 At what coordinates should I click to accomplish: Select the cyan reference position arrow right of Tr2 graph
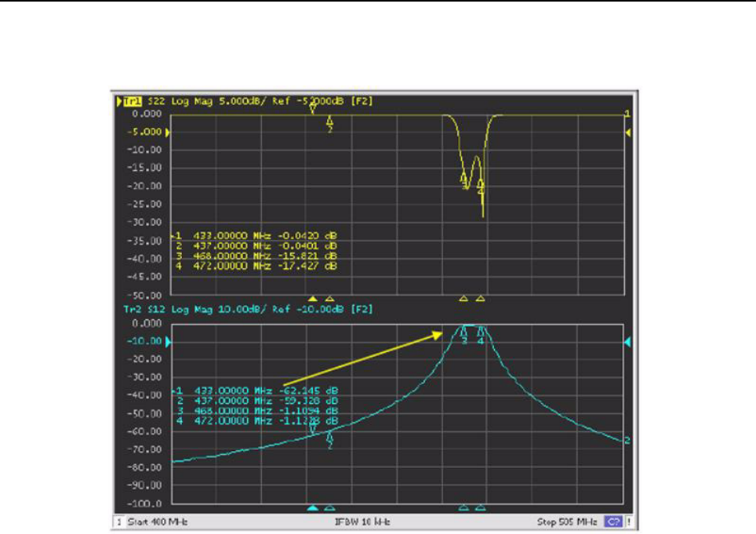627,342
